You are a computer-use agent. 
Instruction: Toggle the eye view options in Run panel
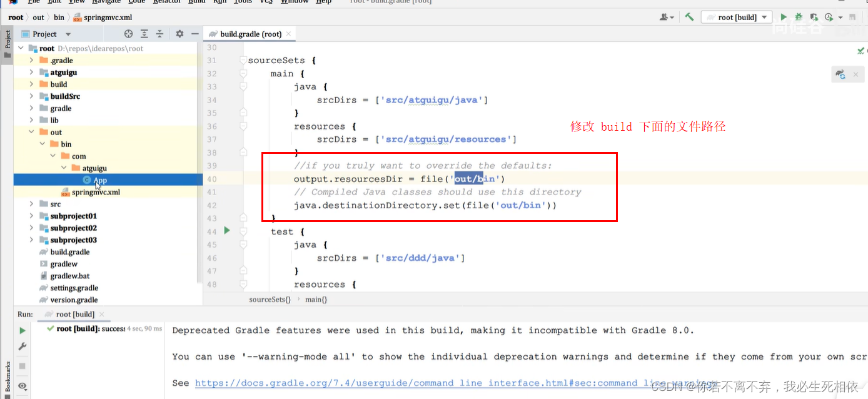click(x=23, y=386)
